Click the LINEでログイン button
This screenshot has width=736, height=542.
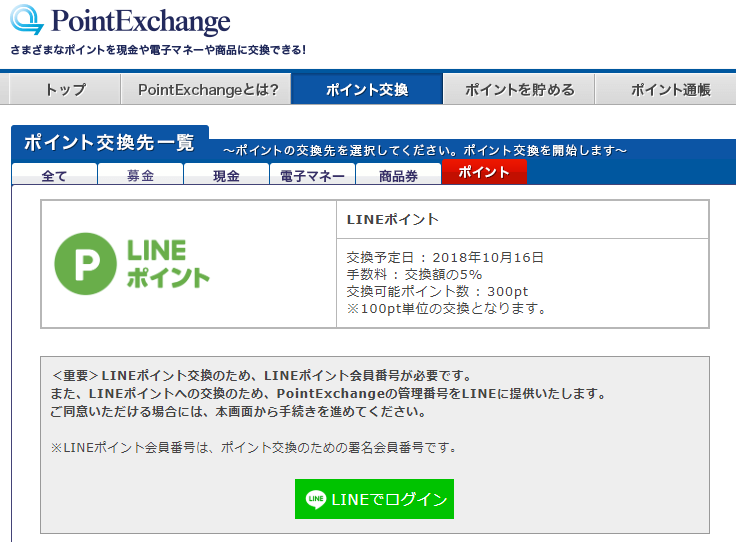[x=374, y=499]
